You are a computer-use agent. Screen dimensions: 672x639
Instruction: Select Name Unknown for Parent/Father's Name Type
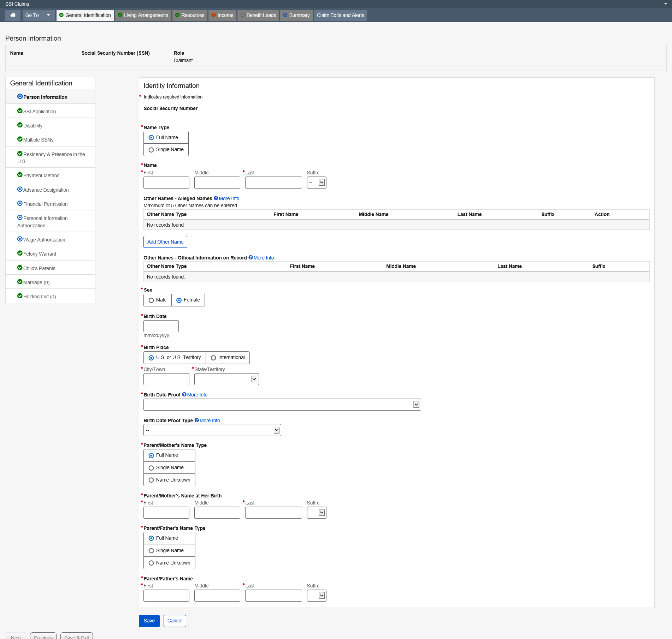pyautogui.click(x=151, y=563)
